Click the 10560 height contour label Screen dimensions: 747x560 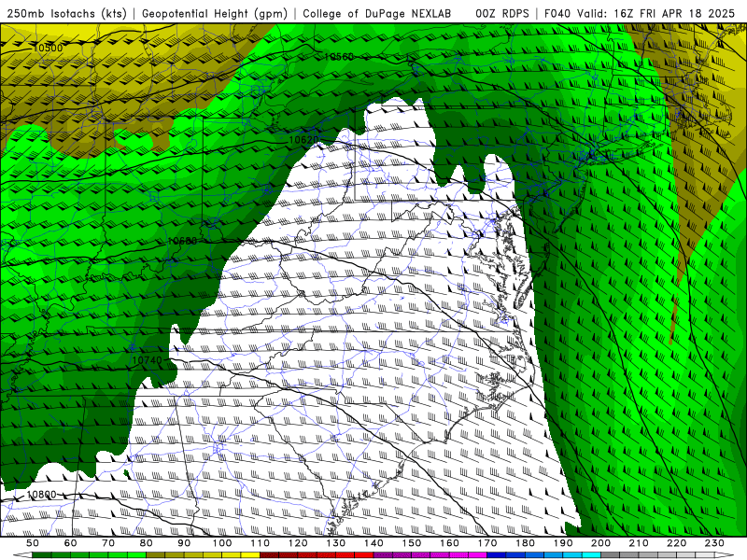[339, 57]
